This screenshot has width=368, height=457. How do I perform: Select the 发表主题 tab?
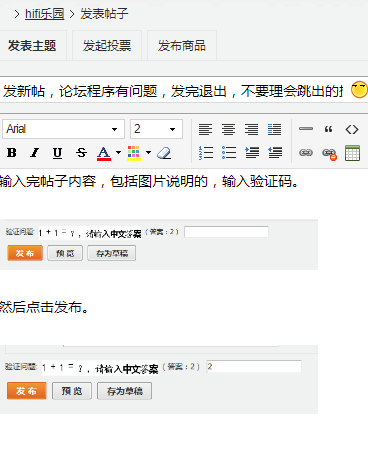click(32, 46)
